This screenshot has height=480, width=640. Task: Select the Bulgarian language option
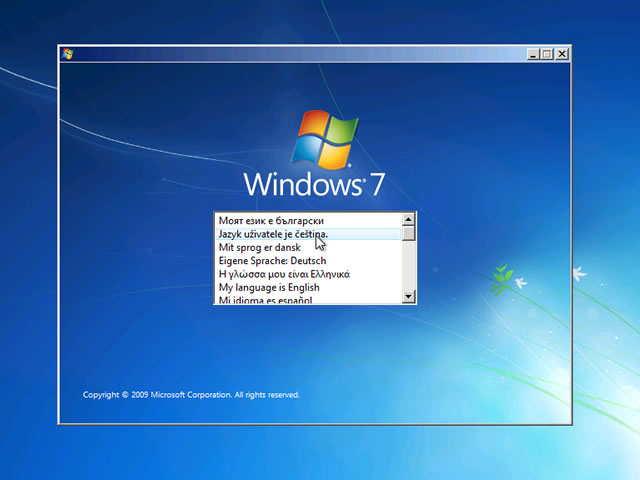pyautogui.click(x=308, y=220)
